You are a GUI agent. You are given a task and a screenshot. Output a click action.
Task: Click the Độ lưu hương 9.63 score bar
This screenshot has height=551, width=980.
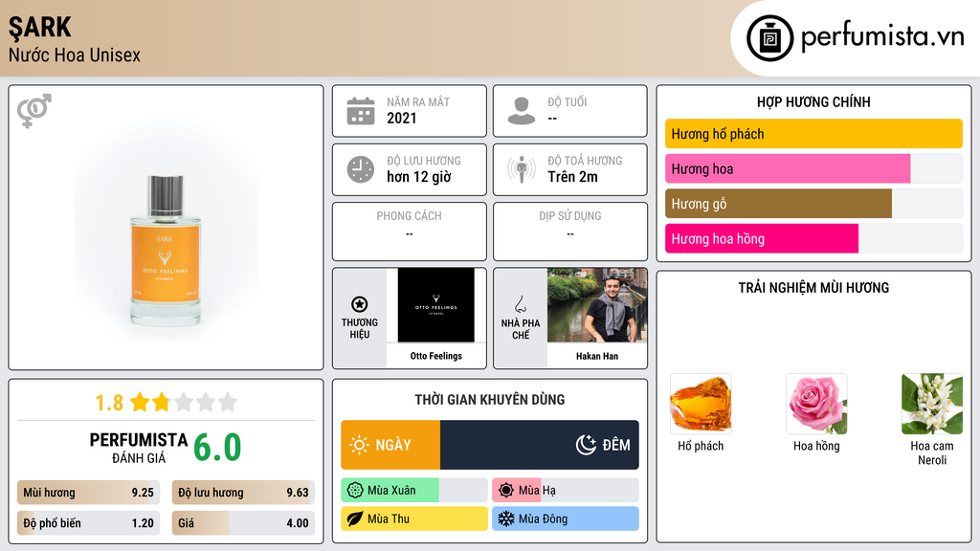tap(243, 493)
